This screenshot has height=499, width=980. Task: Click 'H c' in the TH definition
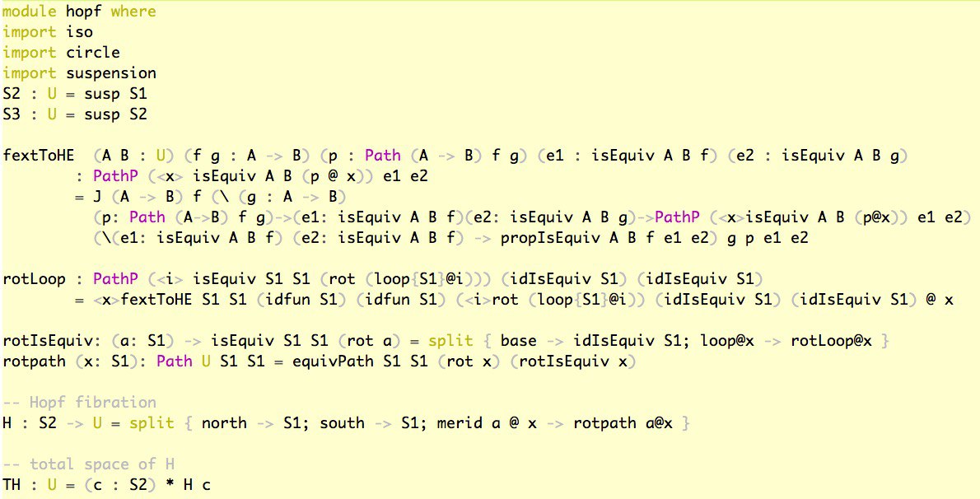(x=197, y=485)
